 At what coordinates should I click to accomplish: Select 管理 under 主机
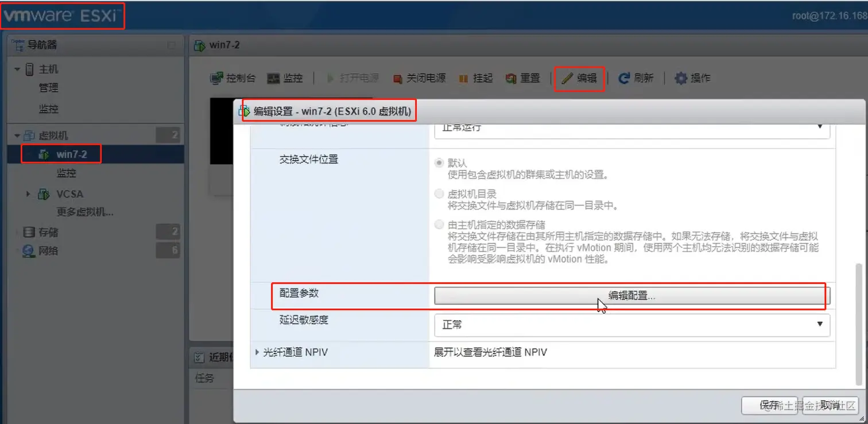click(x=49, y=88)
